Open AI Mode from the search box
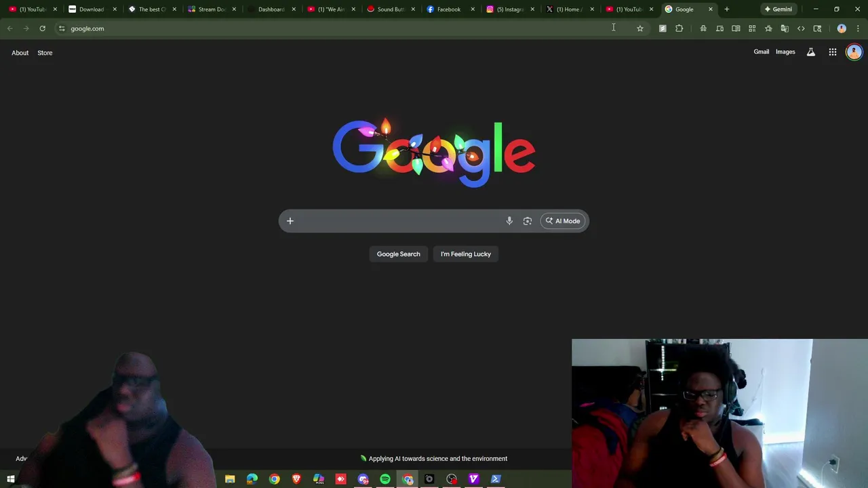Image resolution: width=868 pixels, height=488 pixels. click(x=563, y=221)
